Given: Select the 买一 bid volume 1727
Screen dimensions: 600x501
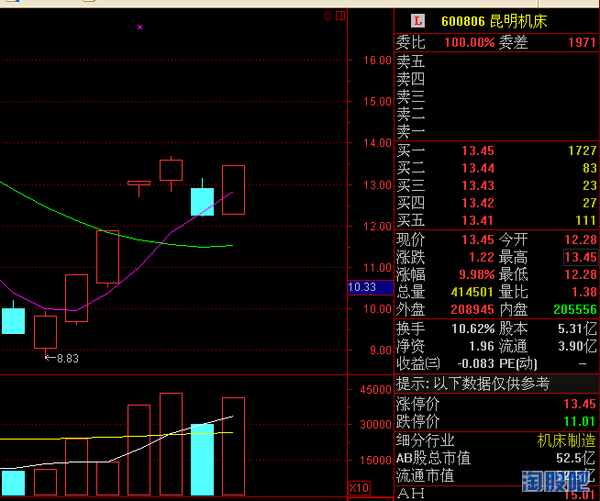Looking at the screenshot, I should pyautogui.click(x=582, y=151).
